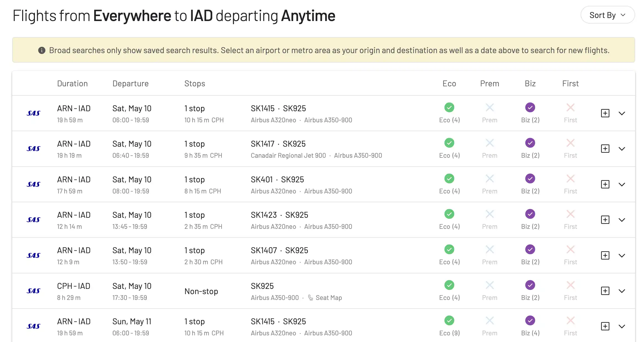Image resolution: width=644 pixels, height=342 pixels.
Task: Select Eco (4) green check on SK1417 row
Action: pos(449,143)
